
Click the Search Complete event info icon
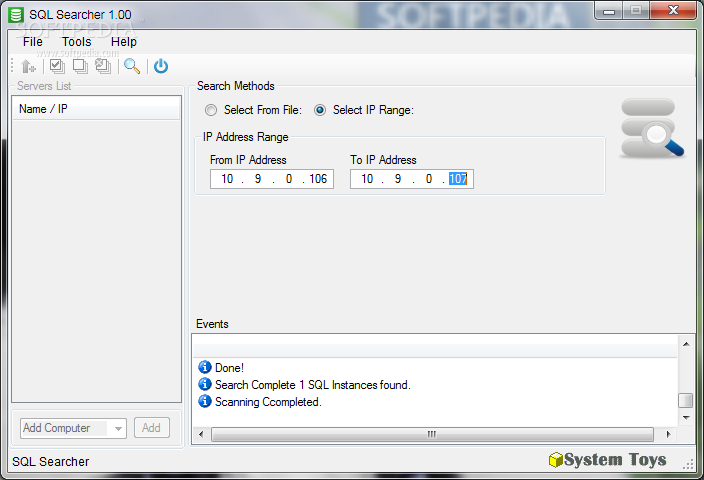[x=205, y=384]
